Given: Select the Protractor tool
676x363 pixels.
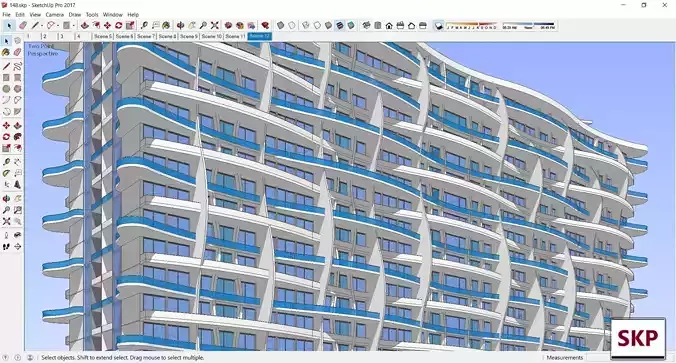Looking at the screenshot, I should pyautogui.click(x=6, y=173).
